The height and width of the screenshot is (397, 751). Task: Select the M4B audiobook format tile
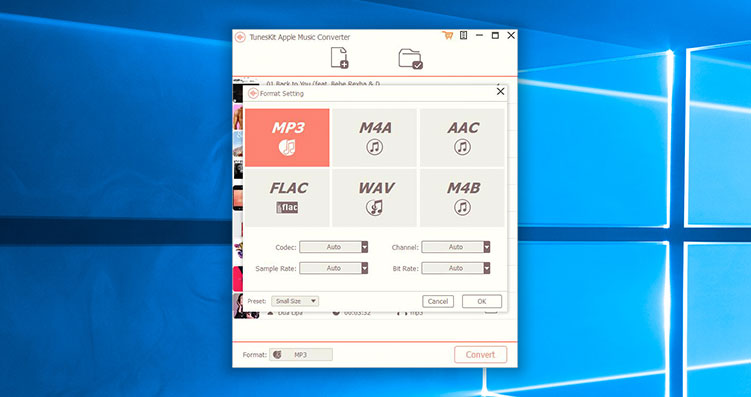coord(462,198)
